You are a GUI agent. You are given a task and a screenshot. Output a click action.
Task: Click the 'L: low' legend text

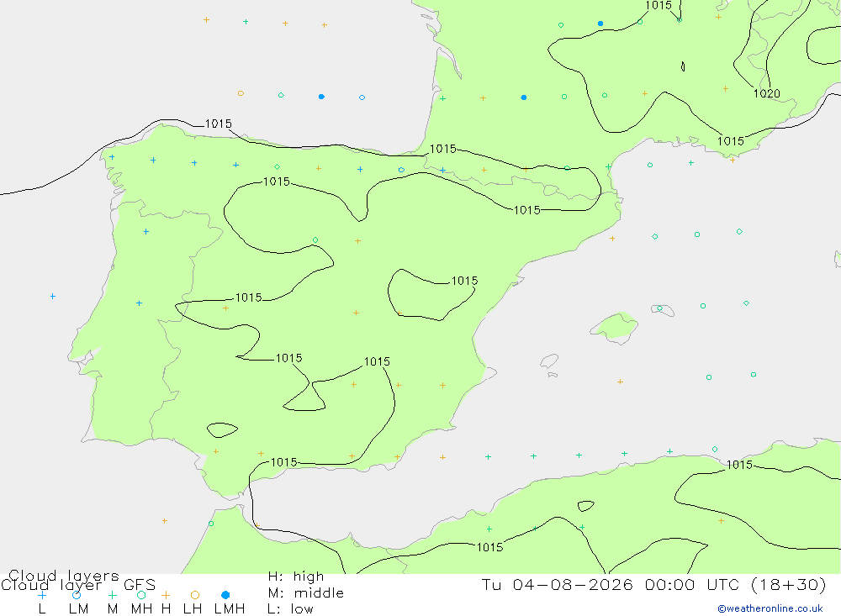click(x=290, y=609)
